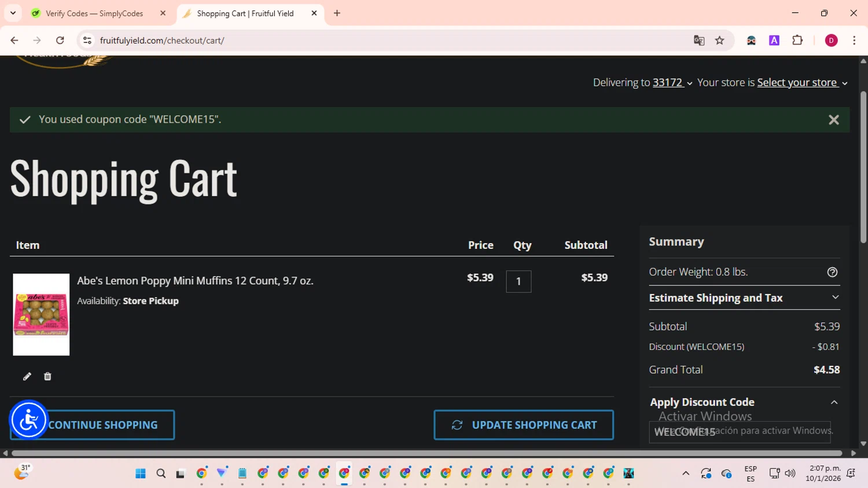
Task: Click the scroll-down arrow of vertical scrollbar
Action: click(863, 444)
